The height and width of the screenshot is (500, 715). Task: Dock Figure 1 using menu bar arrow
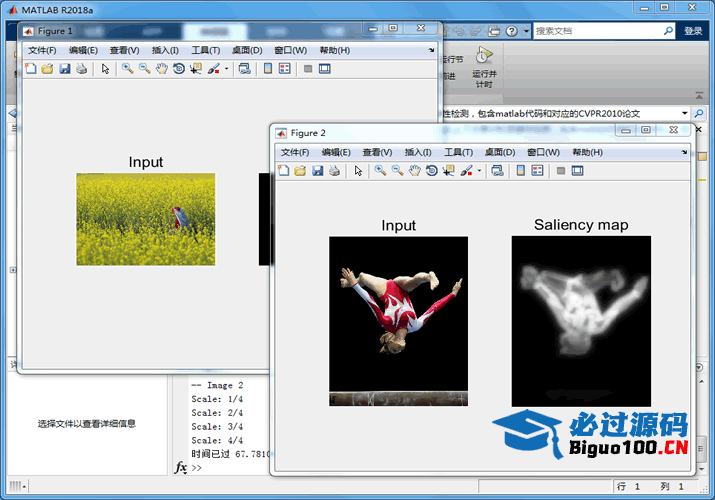(431, 51)
